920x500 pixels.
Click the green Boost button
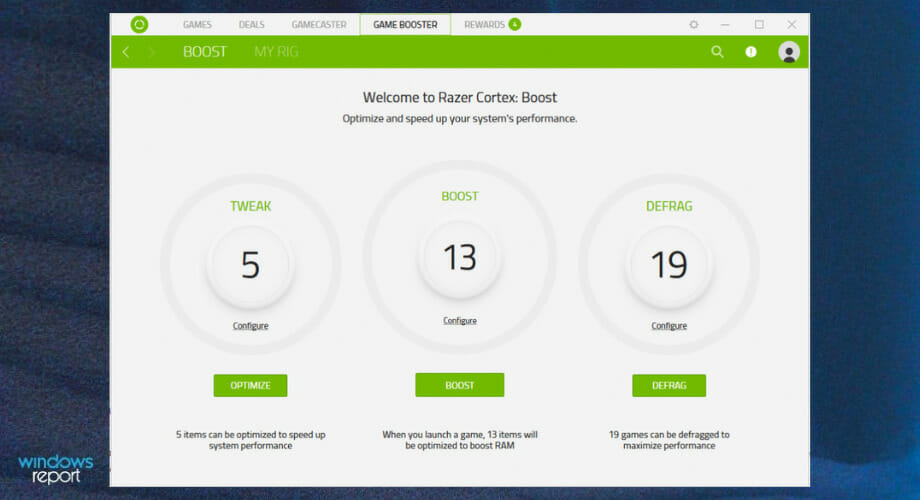(x=459, y=385)
